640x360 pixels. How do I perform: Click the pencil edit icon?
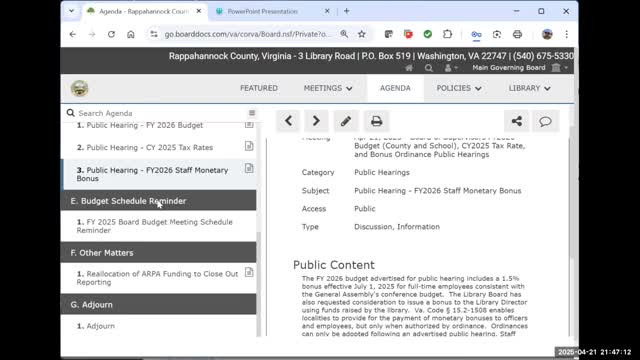(x=346, y=121)
